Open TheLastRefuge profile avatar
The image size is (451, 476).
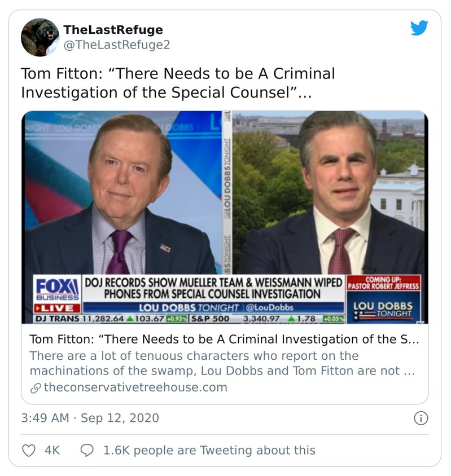[40, 37]
